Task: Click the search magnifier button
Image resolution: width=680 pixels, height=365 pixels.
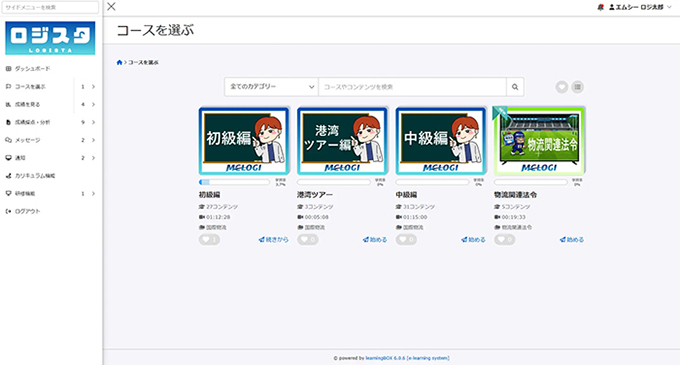Action: [x=515, y=87]
